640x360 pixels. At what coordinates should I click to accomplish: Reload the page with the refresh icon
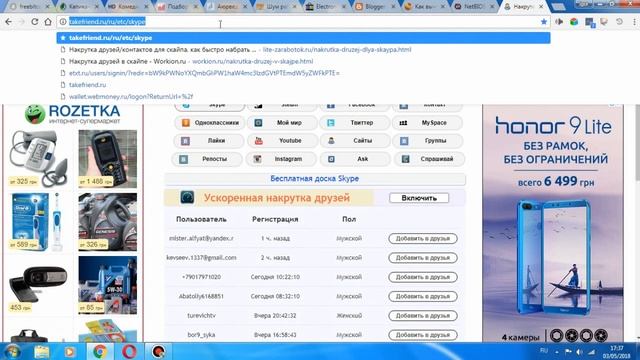coord(35,22)
